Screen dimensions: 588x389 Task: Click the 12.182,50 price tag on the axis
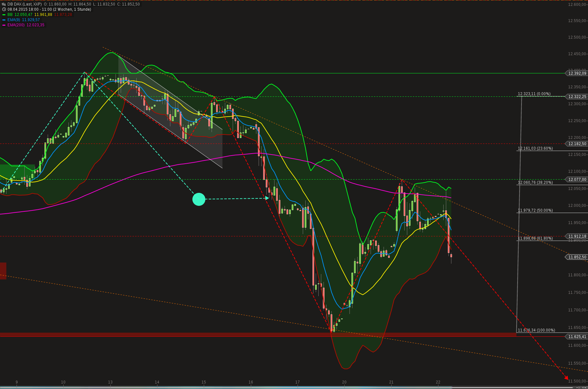tap(577, 144)
